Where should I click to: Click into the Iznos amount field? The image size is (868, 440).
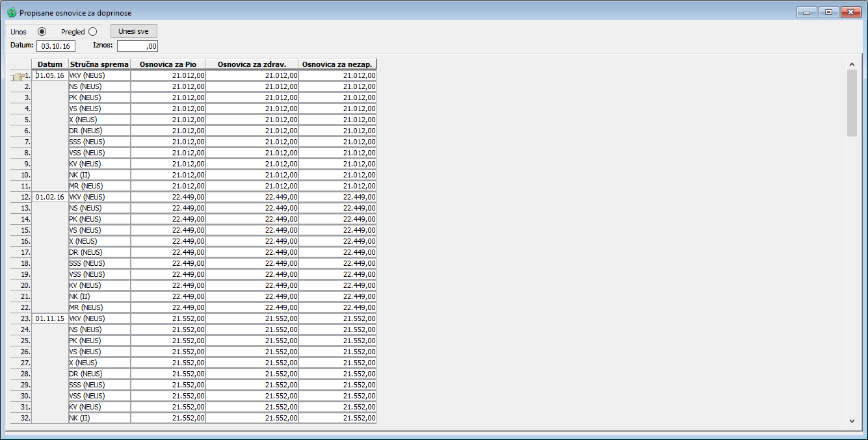137,46
